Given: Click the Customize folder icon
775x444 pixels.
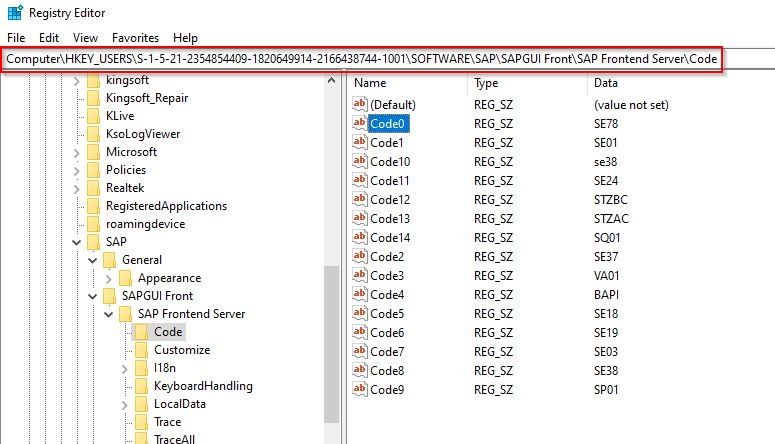Looking at the screenshot, I should pos(141,350).
